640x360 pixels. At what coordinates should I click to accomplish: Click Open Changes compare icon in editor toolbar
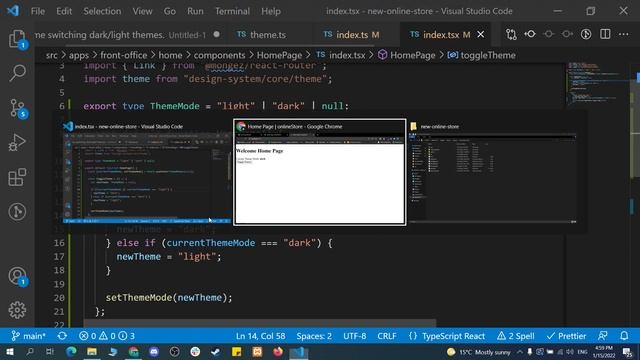(x=511, y=35)
